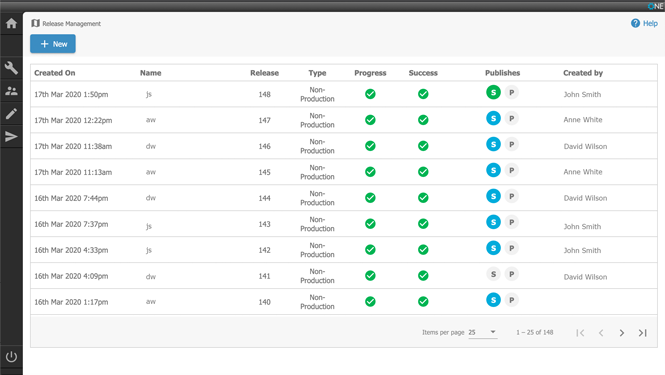This screenshot has width=665, height=375.
Task: Click the '1 – 25 of 148' range label
Action: [534, 333]
